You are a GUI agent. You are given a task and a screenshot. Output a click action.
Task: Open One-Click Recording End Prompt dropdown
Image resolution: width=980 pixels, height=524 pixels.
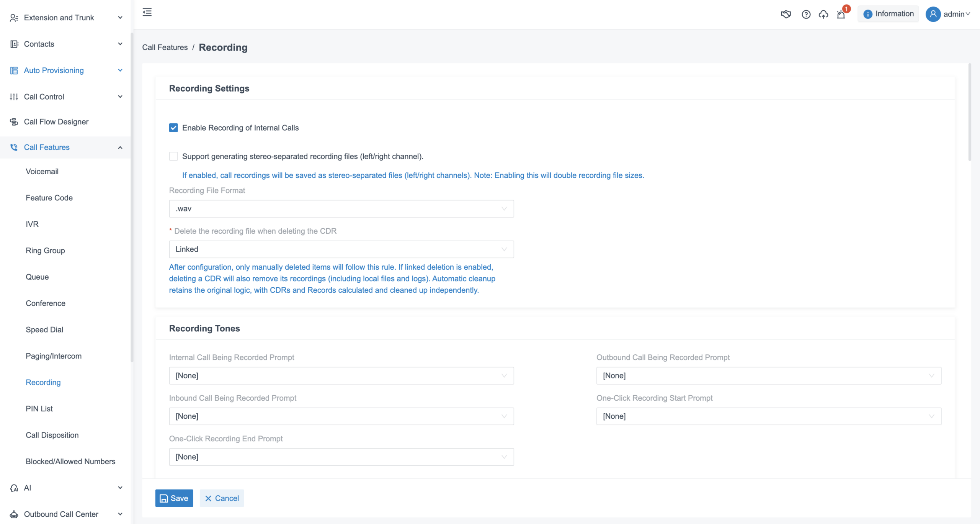pyautogui.click(x=341, y=457)
